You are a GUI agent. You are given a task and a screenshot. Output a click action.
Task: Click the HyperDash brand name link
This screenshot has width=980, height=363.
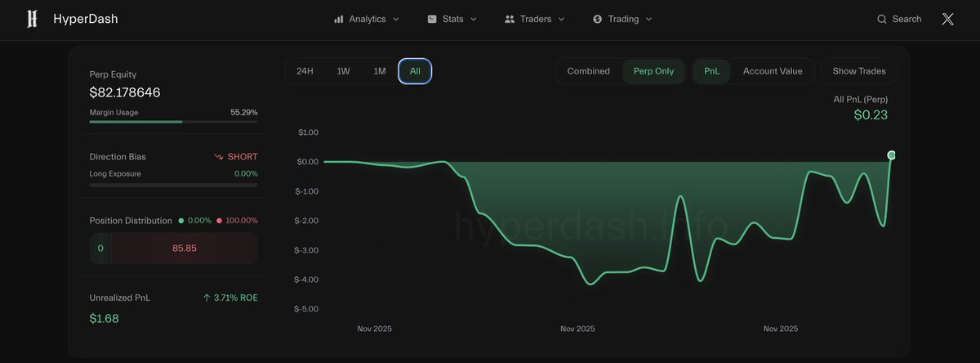tap(85, 19)
